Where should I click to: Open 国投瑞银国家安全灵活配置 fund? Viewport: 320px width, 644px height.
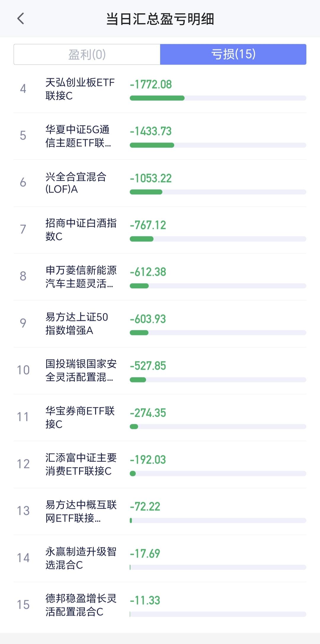81,370
